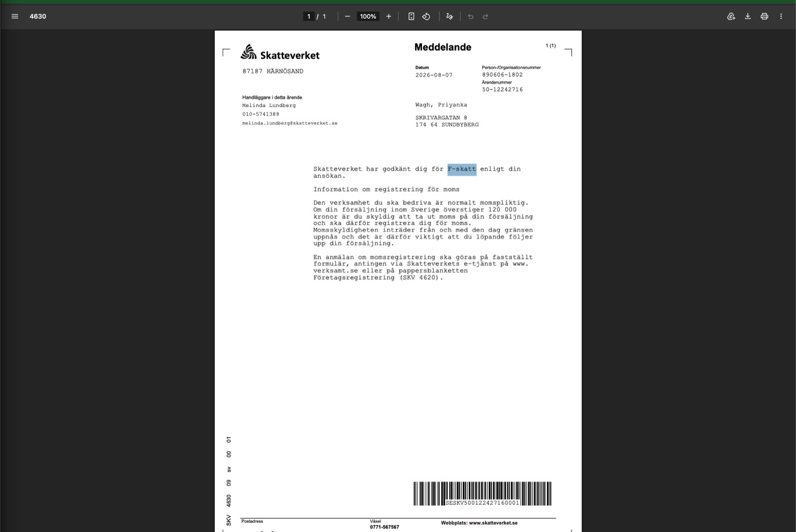Click the page counter 1 (1)
The width and height of the screenshot is (796, 532).
click(551, 45)
